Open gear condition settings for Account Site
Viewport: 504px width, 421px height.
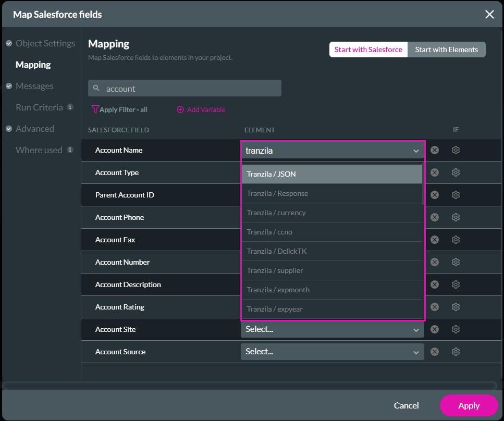456,329
